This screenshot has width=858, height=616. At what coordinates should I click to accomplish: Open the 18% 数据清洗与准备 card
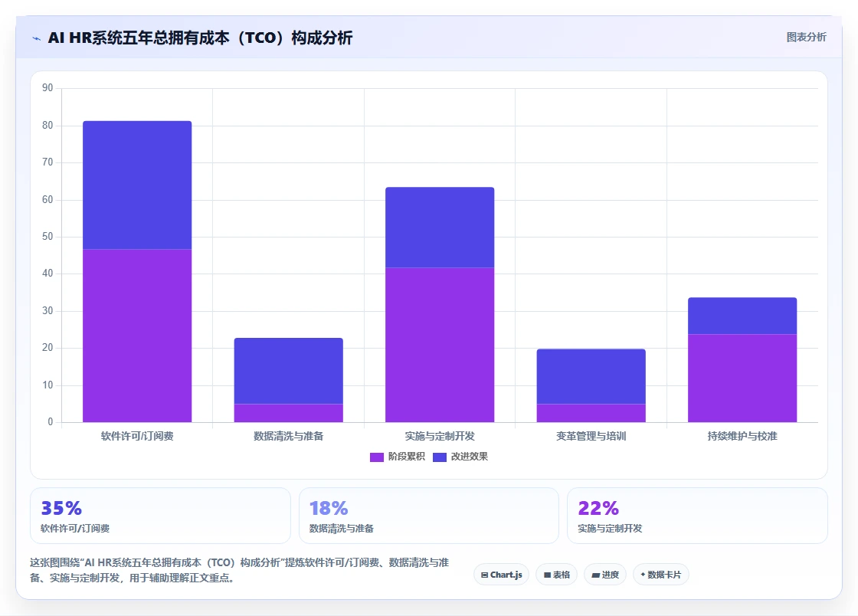(x=429, y=516)
